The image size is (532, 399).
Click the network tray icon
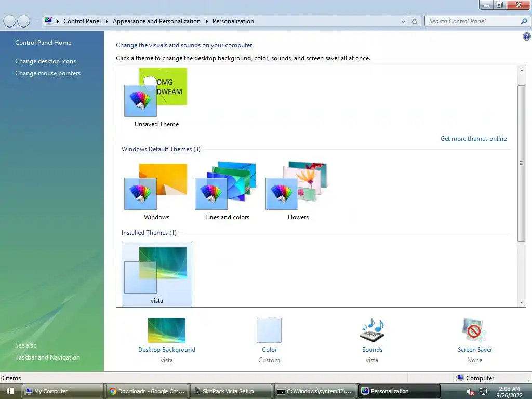483,392
